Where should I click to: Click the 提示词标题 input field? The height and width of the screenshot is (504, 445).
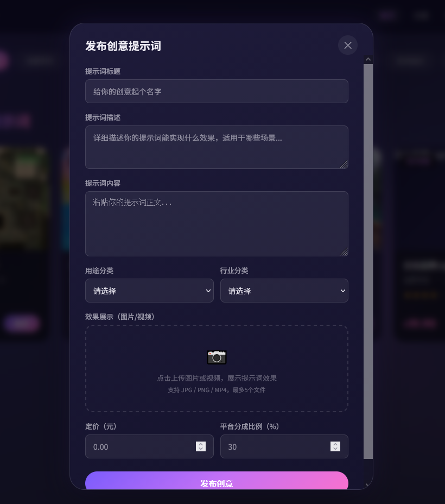pos(217,91)
